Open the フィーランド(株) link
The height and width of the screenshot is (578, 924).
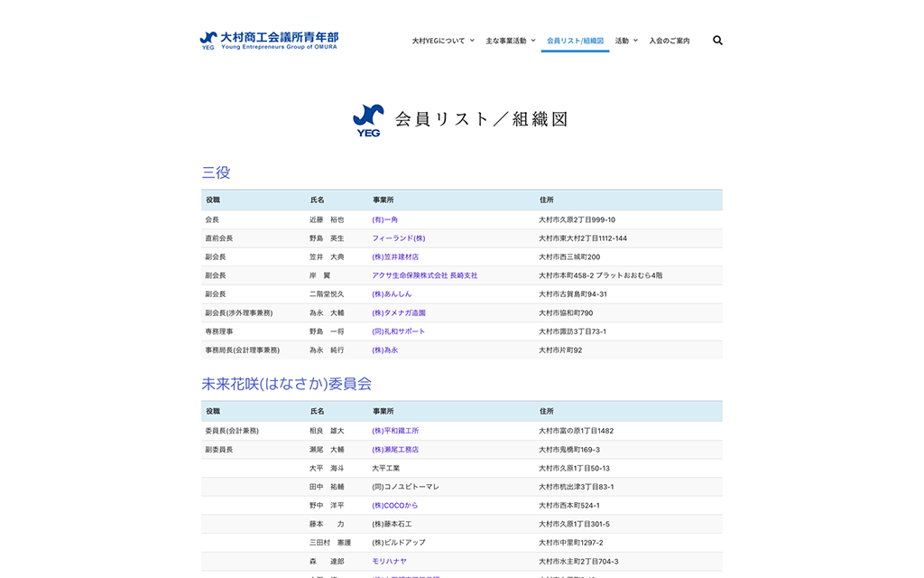point(398,238)
